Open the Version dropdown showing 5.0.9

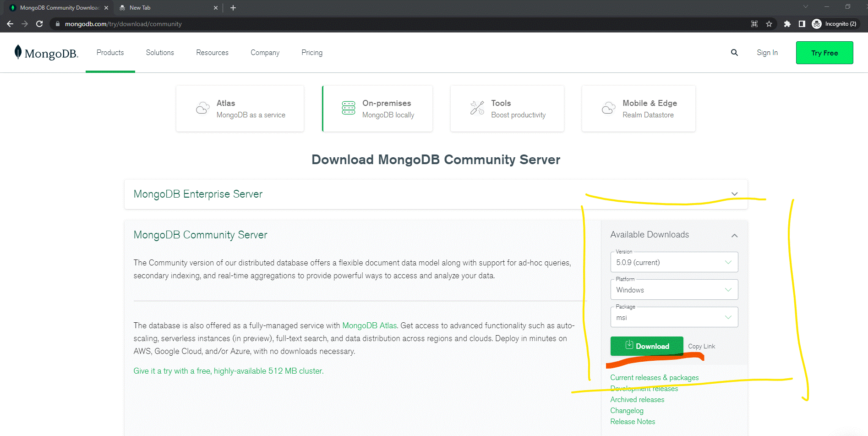pos(674,262)
